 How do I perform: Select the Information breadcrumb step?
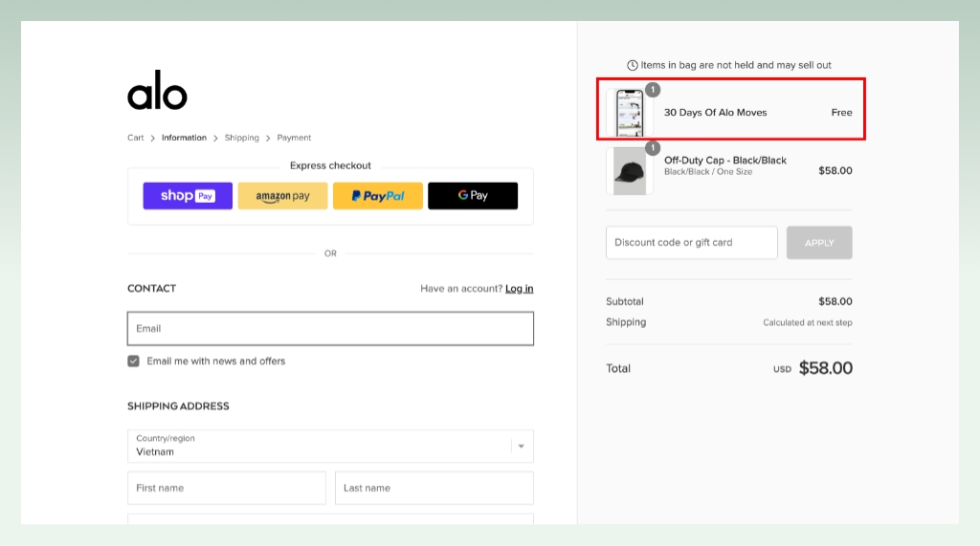(184, 138)
